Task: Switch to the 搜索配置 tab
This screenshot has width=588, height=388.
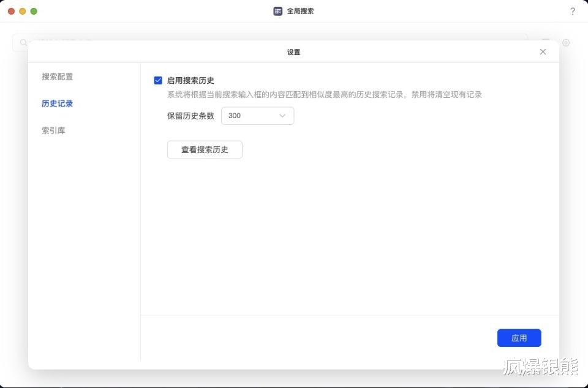Action: [58, 76]
